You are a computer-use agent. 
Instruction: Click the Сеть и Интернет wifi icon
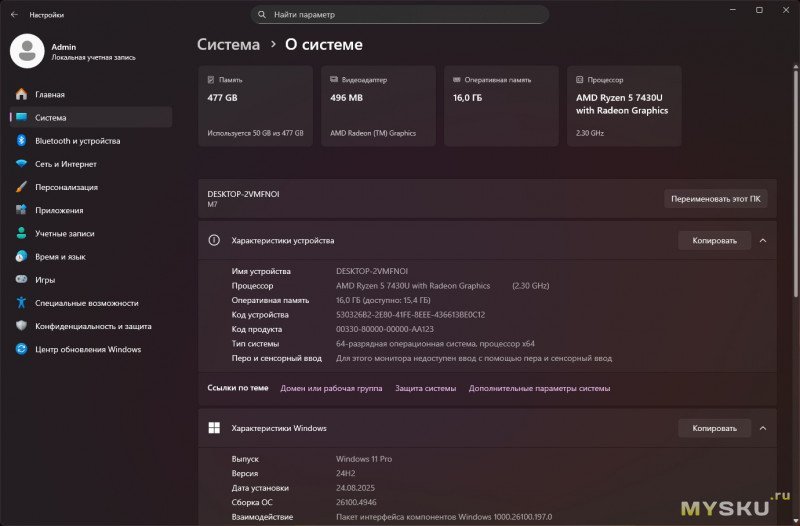point(21,164)
